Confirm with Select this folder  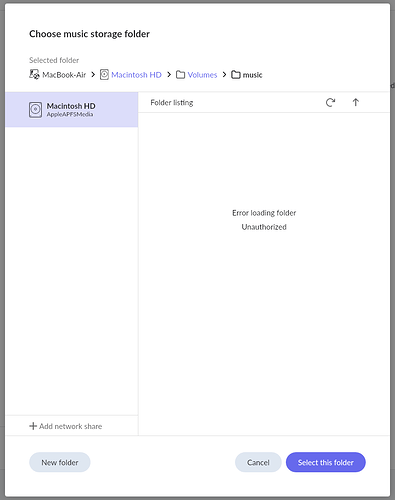[x=326, y=462]
